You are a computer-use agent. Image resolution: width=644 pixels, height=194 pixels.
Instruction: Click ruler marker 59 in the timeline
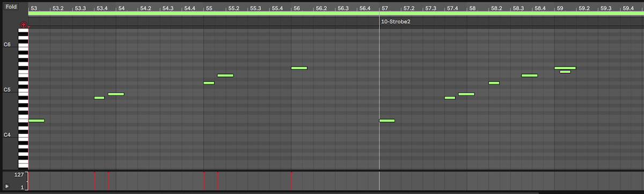(x=560, y=9)
